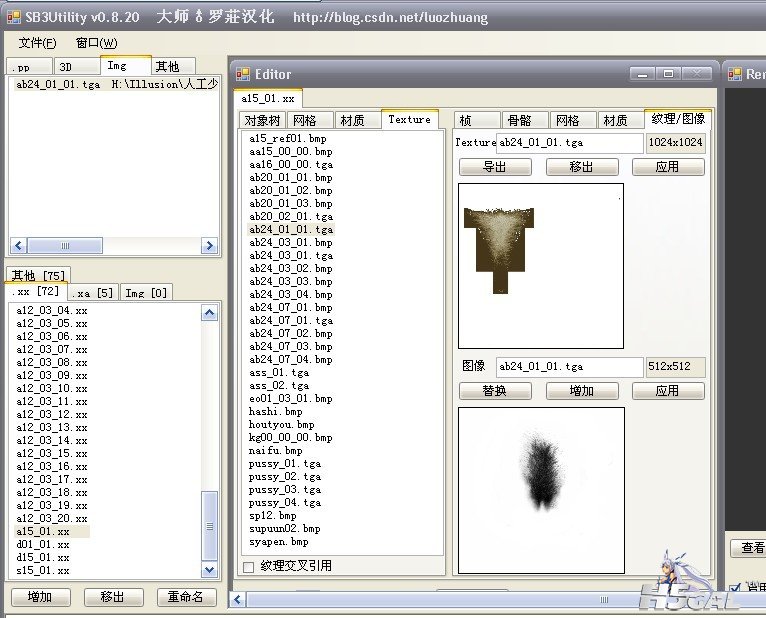
Task: Switch to the .xa [5] tab
Action: coord(93,293)
